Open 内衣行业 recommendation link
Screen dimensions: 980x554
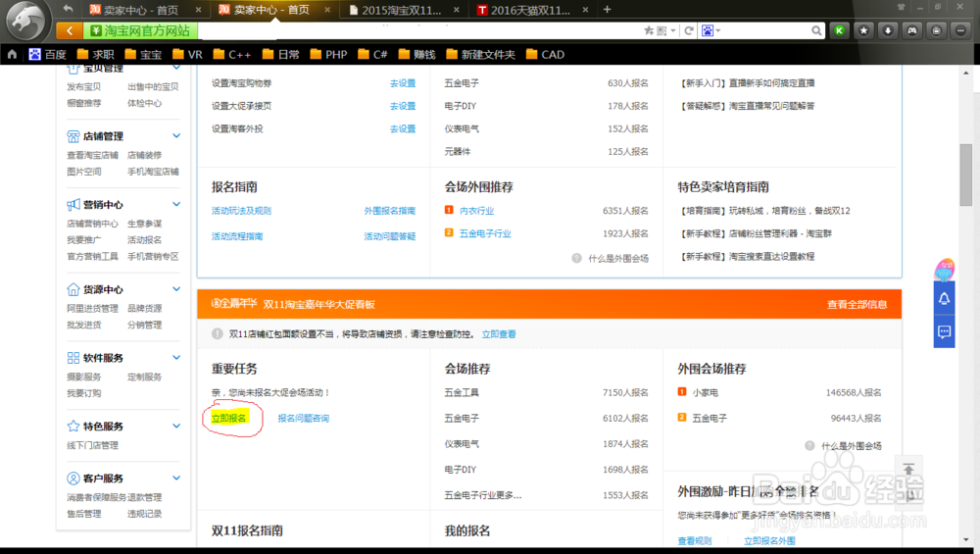tap(476, 211)
